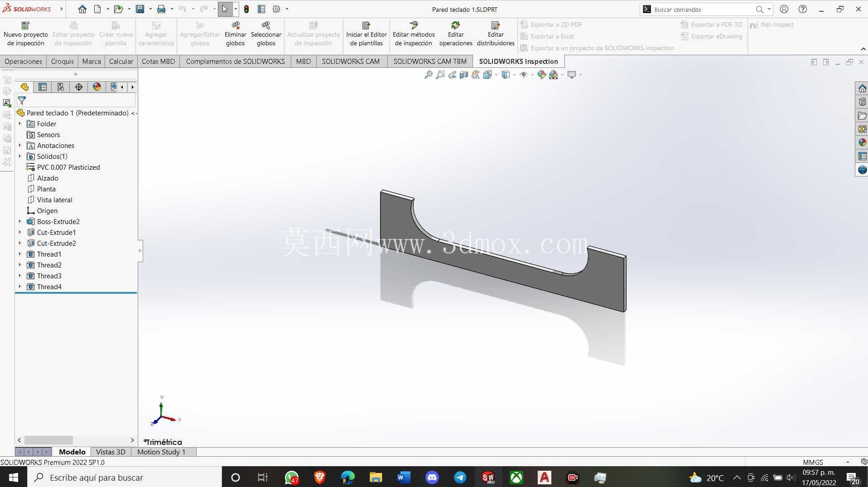The image size is (868, 487).
Task: Open the Calcular tab
Action: [x=121, y=62]
